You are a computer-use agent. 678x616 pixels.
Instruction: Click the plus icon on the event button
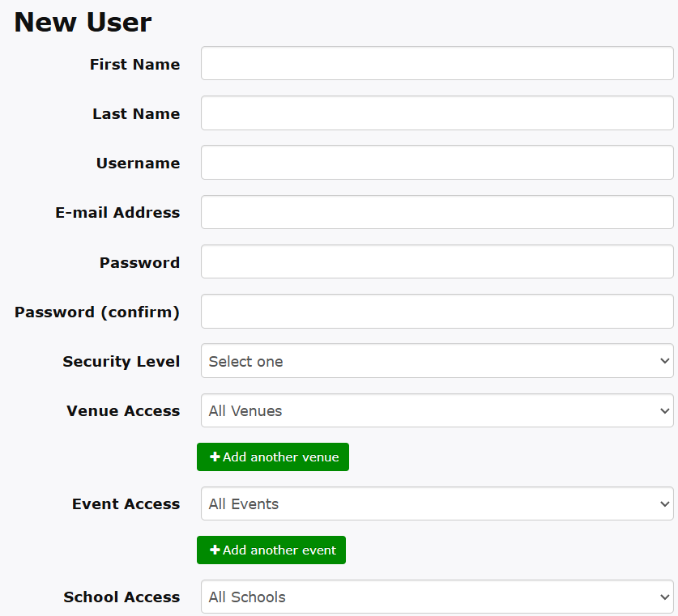(x=215, y=550)
